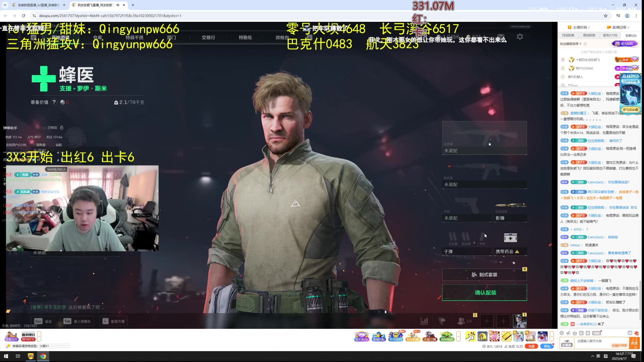Image resolution: width=644 pixels, height=362 pixels.
Task: Switch to the 周活跃度 tab
Action: 589,35
